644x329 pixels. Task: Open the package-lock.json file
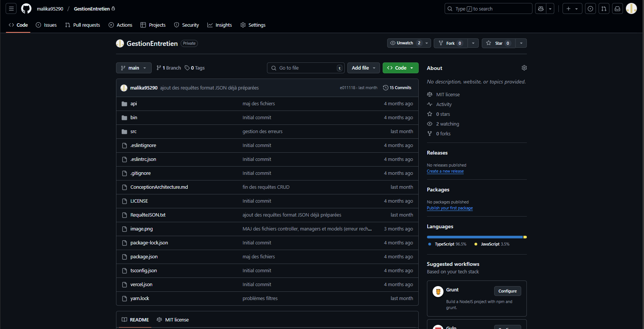[x=149, y=243]
